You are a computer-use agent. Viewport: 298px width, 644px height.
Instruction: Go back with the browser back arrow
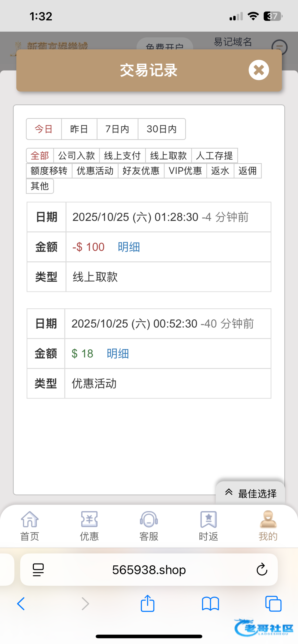click(x=21, y=604)
